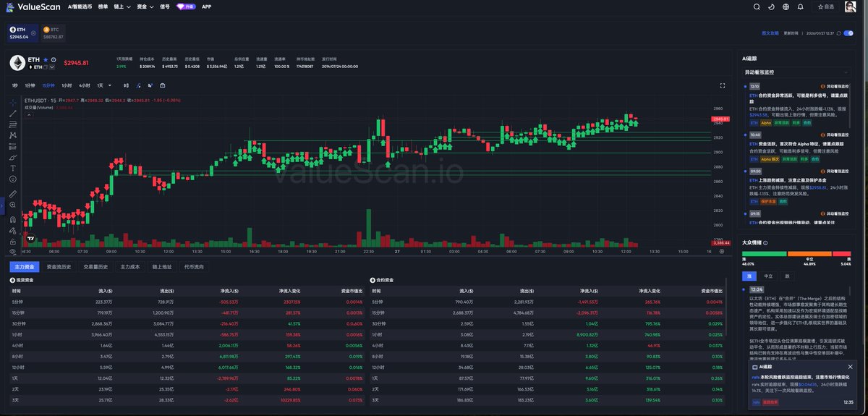Favorite ETH with the blue star icon
868x416 pixels.
point(46,60)
